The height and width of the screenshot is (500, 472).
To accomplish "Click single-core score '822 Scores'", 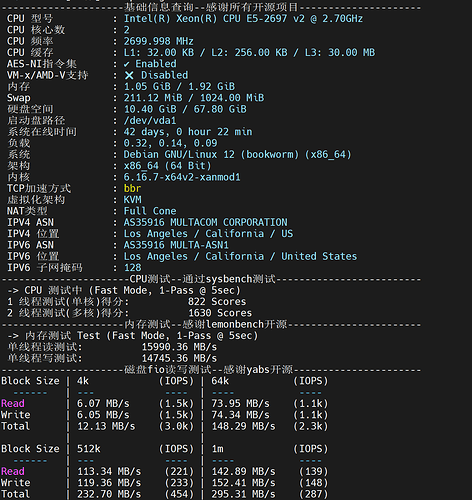I will (x=217, y=302).
